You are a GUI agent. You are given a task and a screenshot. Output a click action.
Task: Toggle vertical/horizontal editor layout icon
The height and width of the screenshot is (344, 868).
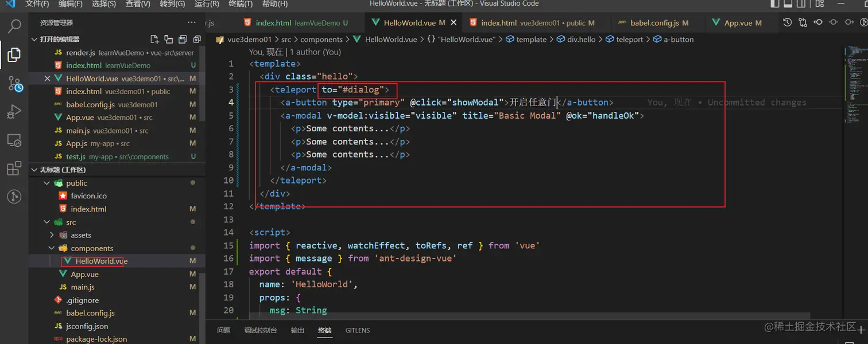169,40
